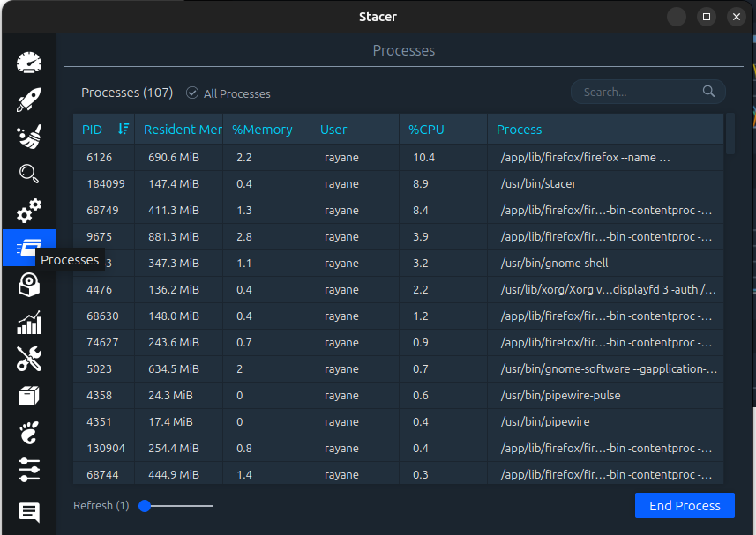Open the Search magnifier icon in sidebar
756x535 pixels.
pyautogui.click(x=29, y=174)
